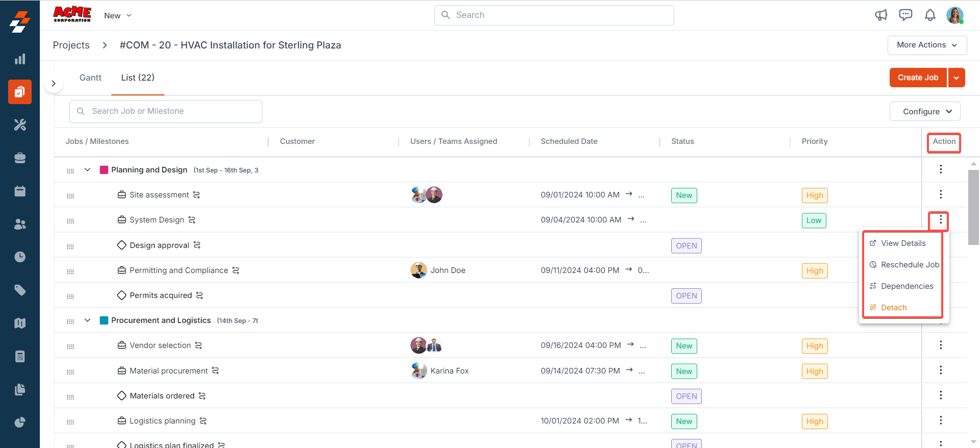The width and height of the screenshot is (980, 448).
Task: Choose Detach in the action menu
Action: (894, 308)
